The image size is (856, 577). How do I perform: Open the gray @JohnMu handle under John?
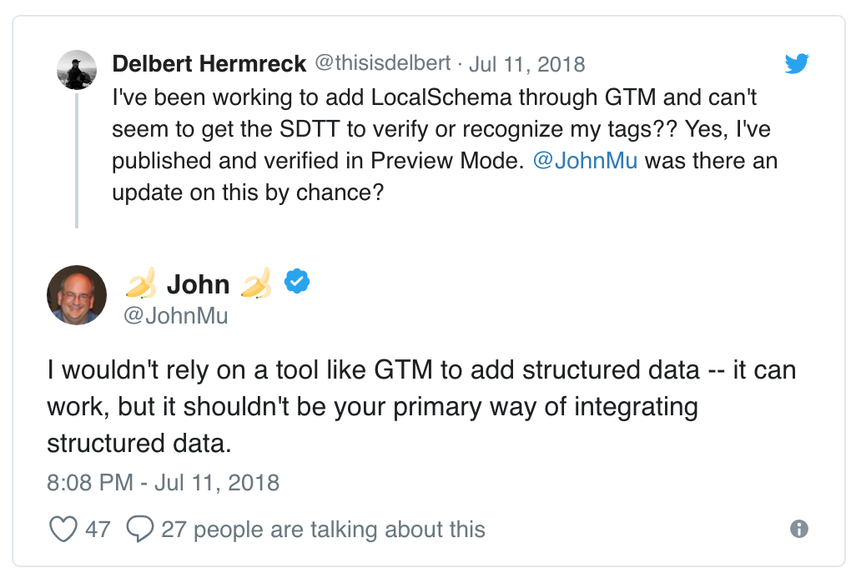click(175, 316)
